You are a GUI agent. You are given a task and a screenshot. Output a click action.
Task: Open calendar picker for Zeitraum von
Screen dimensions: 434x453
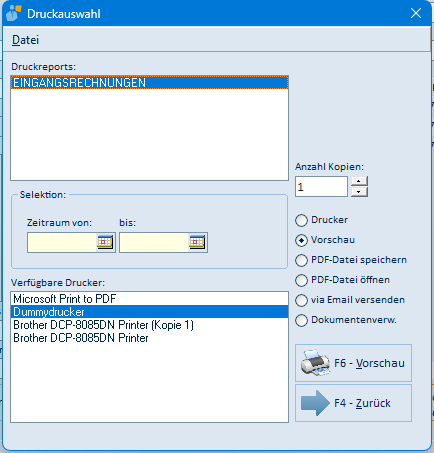[105, 242]
